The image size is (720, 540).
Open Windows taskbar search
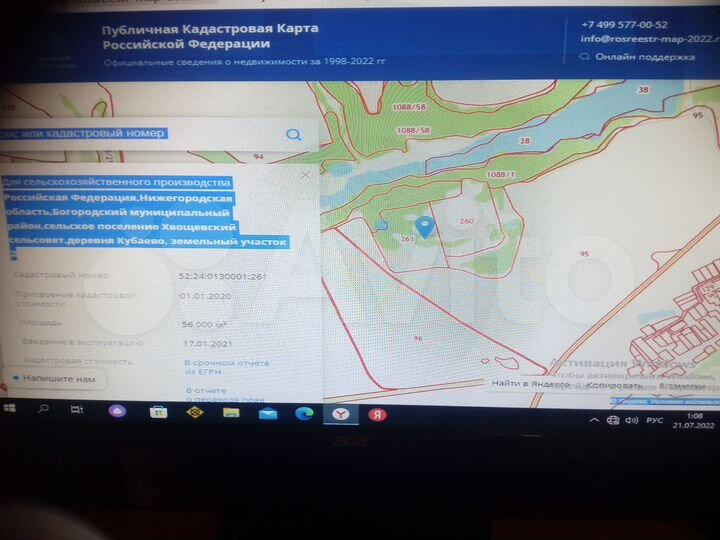pos(44,408)
